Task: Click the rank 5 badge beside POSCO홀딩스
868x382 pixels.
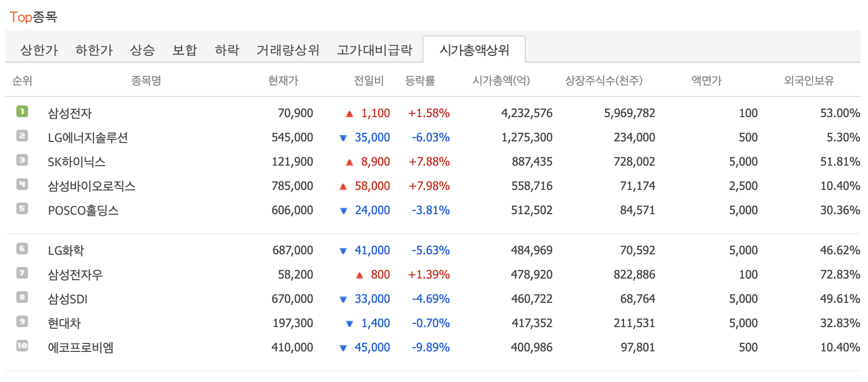Action: [x=22, y=208]
